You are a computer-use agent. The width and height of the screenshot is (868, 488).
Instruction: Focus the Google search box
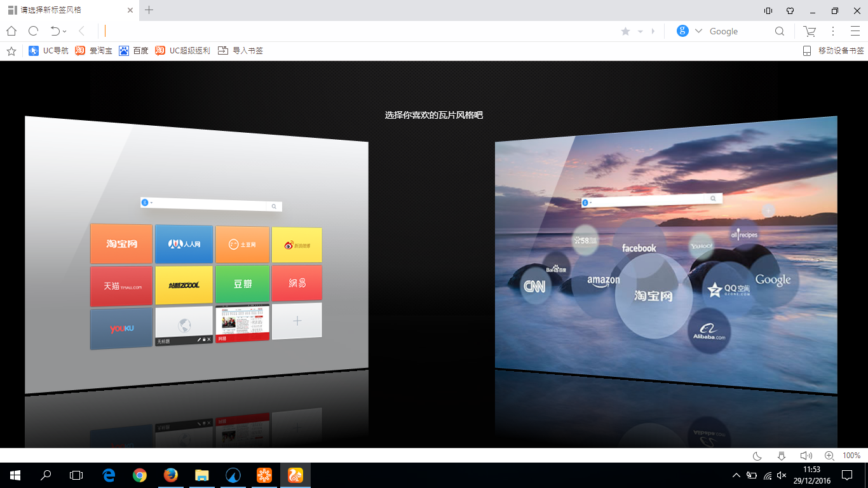[x=738, y=31]
